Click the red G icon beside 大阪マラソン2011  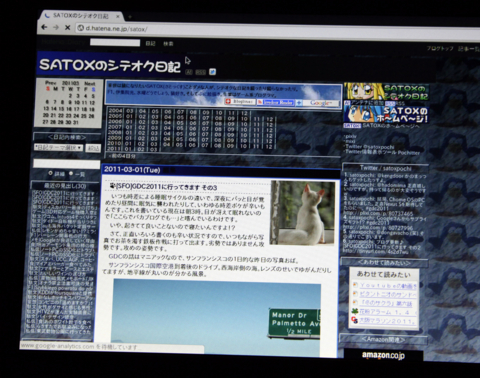(x=354, y=320)
